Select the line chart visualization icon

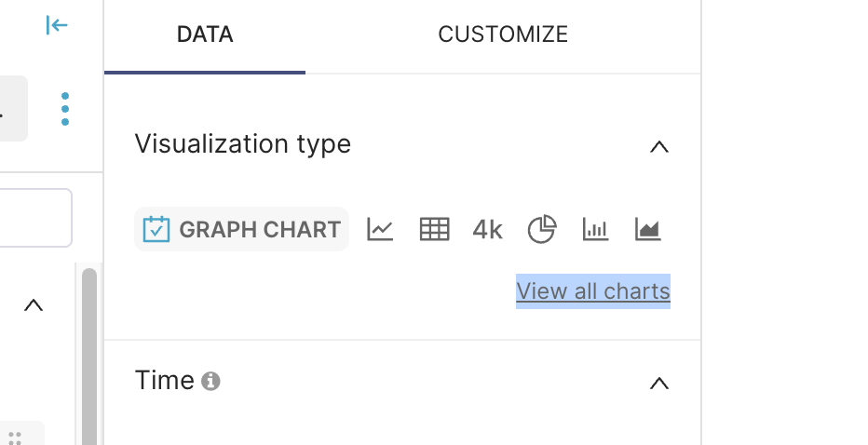click(x=380, y=229)
